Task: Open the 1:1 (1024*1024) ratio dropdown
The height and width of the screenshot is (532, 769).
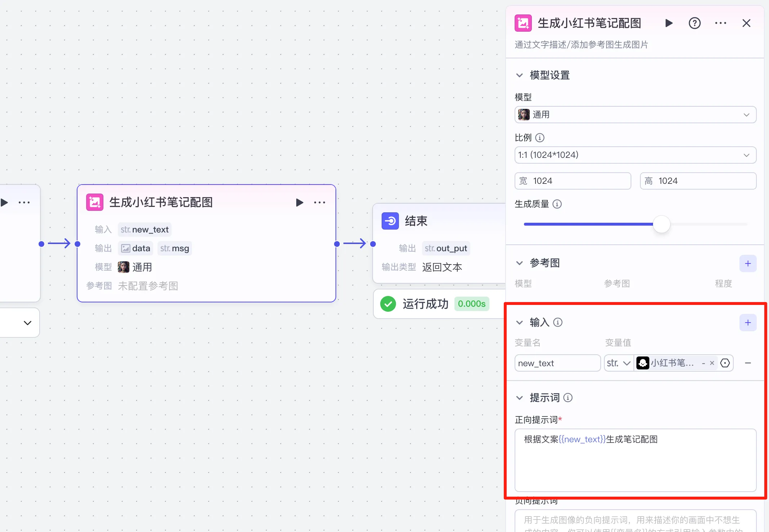Action: [x=635, y=155]
